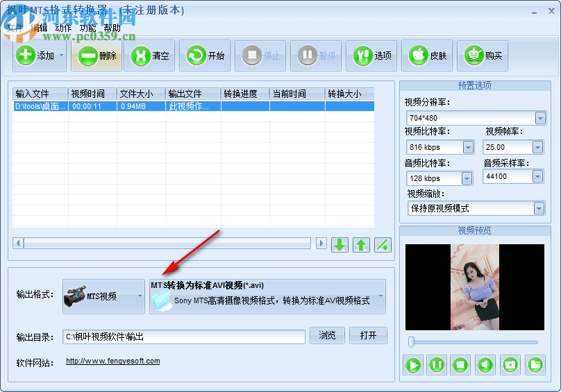The height and width of the screenshot is (392, 561).
Task: Expand the 视频比特率 816 kbps dropdown
Action: point(468,147)
